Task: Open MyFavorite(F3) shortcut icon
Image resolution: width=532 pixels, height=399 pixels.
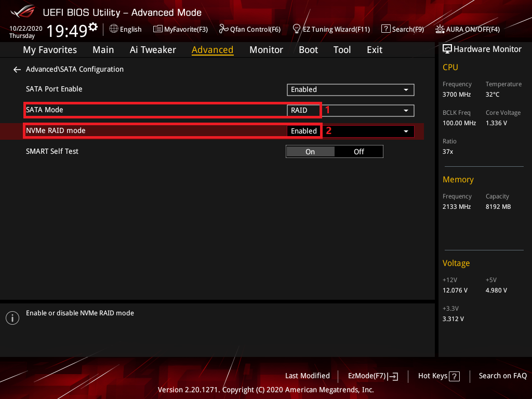Action: 158,29
